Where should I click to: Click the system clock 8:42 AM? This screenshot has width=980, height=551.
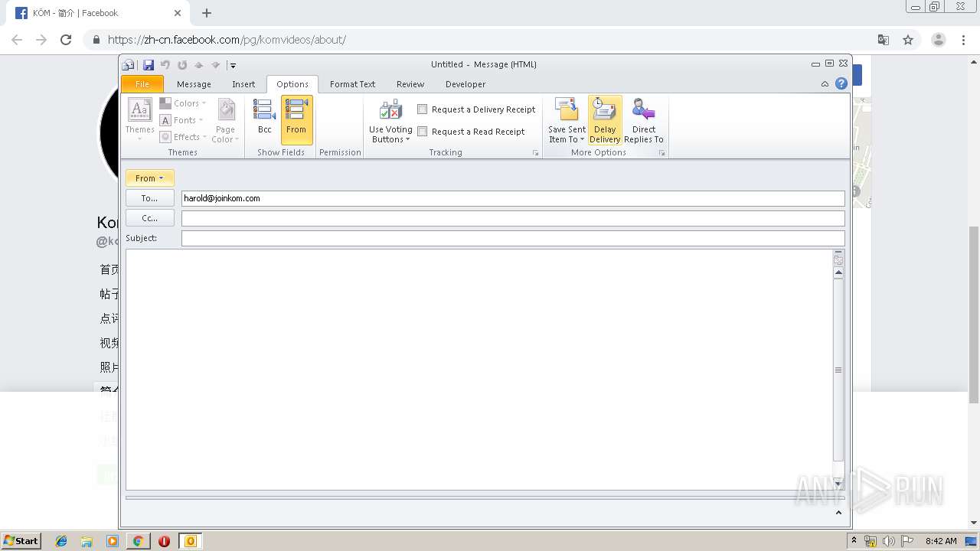(x=941, y=541)
